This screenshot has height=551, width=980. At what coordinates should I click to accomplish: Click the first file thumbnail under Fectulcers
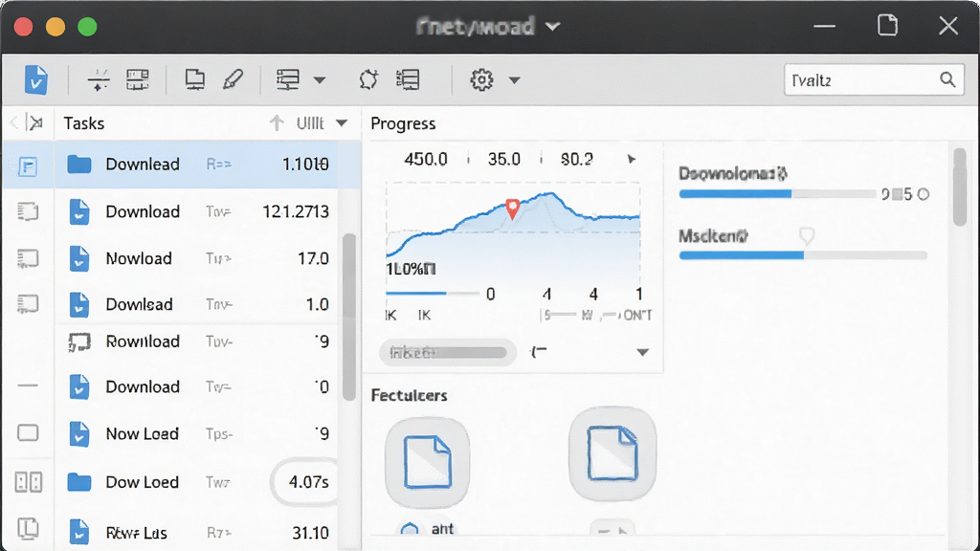point(428,462)
